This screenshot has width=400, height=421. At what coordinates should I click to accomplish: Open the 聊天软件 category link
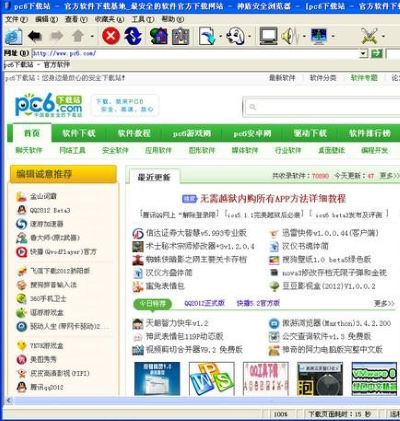(x=29, y=150)
